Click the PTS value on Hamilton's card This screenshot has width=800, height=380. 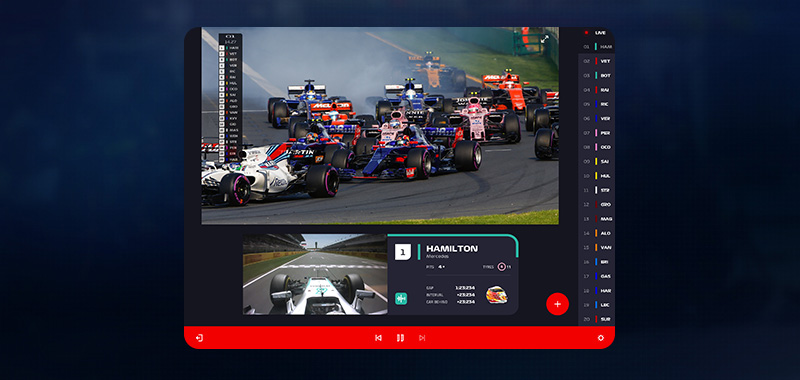point(442,266)
